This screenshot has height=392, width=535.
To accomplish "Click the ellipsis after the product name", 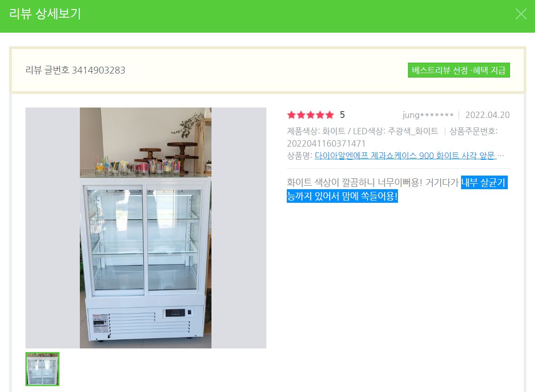I will (501, 156).
